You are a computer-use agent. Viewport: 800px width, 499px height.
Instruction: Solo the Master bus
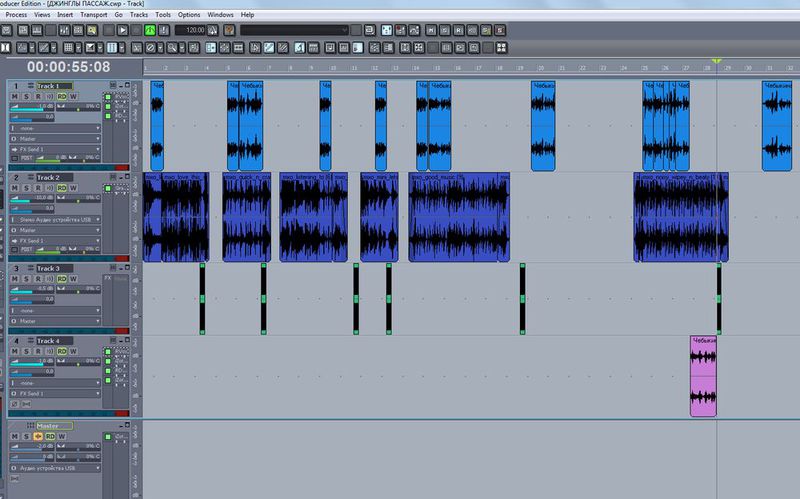[27, 436]
